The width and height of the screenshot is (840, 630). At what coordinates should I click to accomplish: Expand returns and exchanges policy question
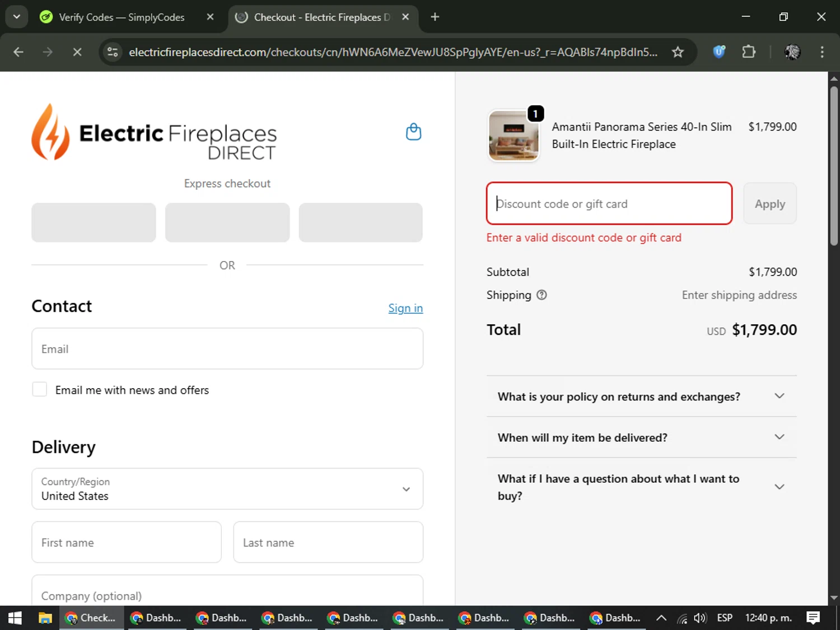pos(641,396)
